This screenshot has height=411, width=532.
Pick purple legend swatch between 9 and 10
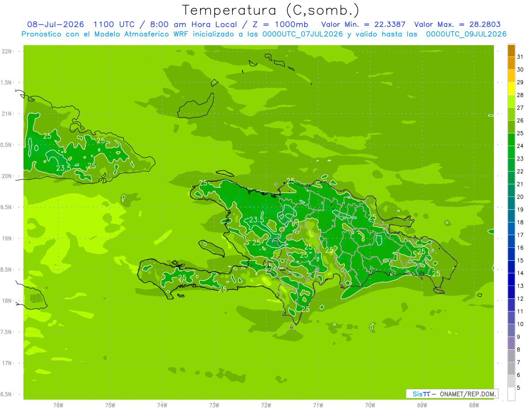[511, 330]
